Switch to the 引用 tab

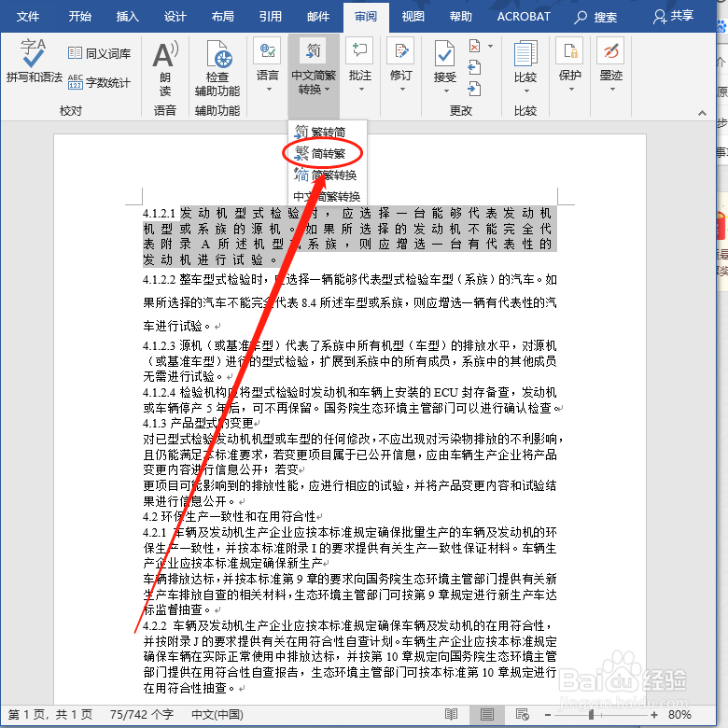click(x=271, y=17)
